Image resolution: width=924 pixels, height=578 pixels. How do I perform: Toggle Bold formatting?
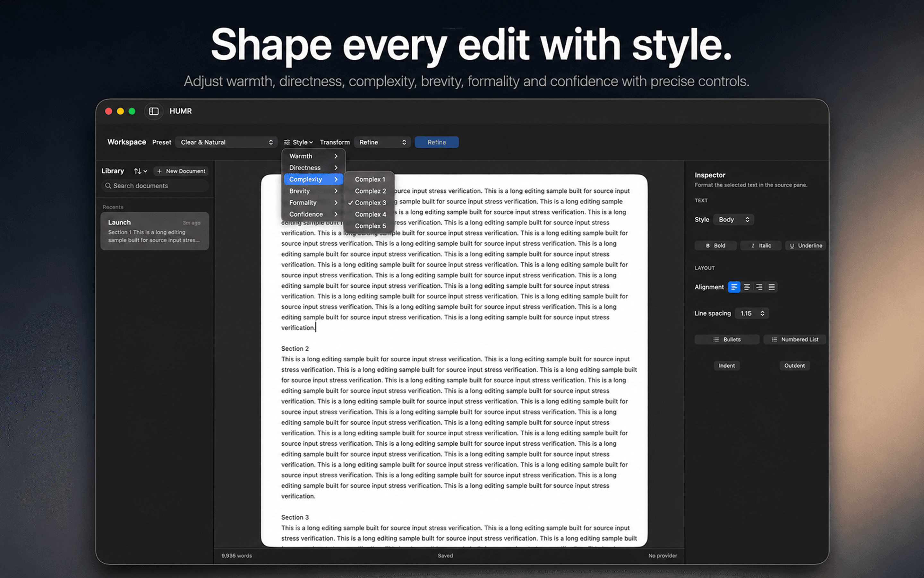click(x=715, y=246)
